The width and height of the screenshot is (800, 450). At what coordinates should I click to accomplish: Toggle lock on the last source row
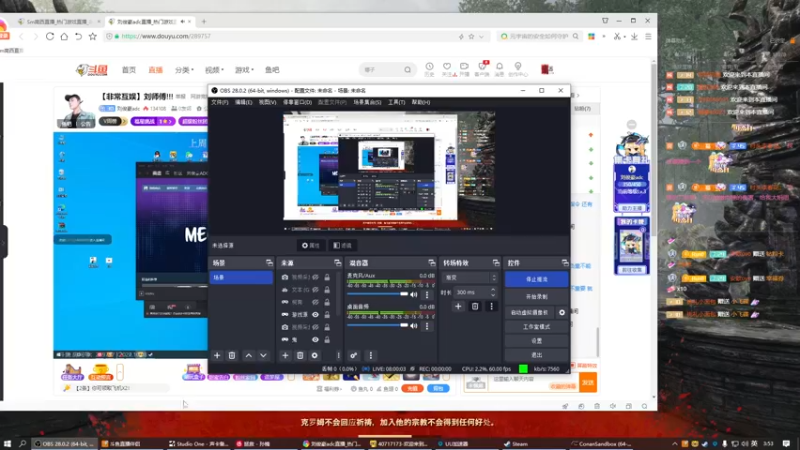click(x=327, y=340)
